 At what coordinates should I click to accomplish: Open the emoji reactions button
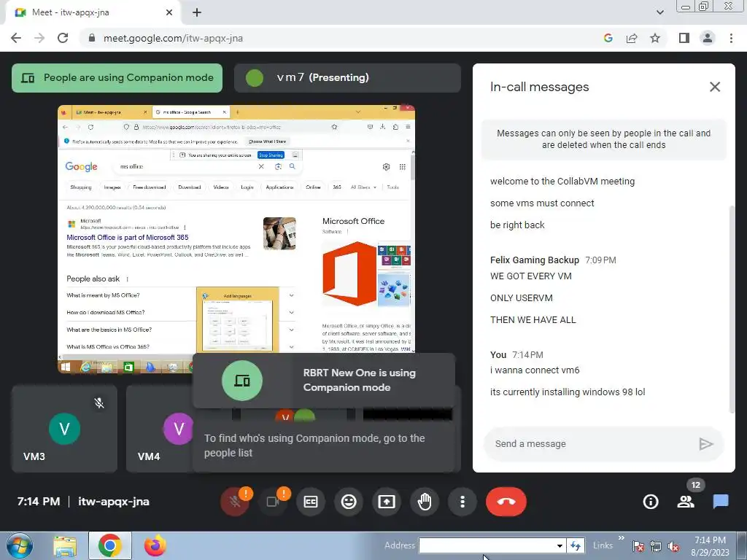(x=349, y=502)
